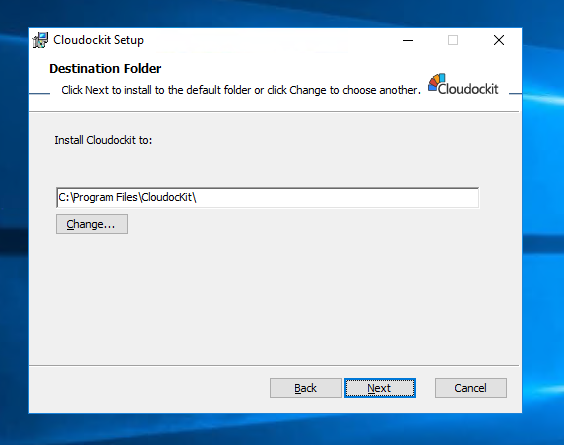
Task: Continue installation with Next button
Action: point(380,388)
